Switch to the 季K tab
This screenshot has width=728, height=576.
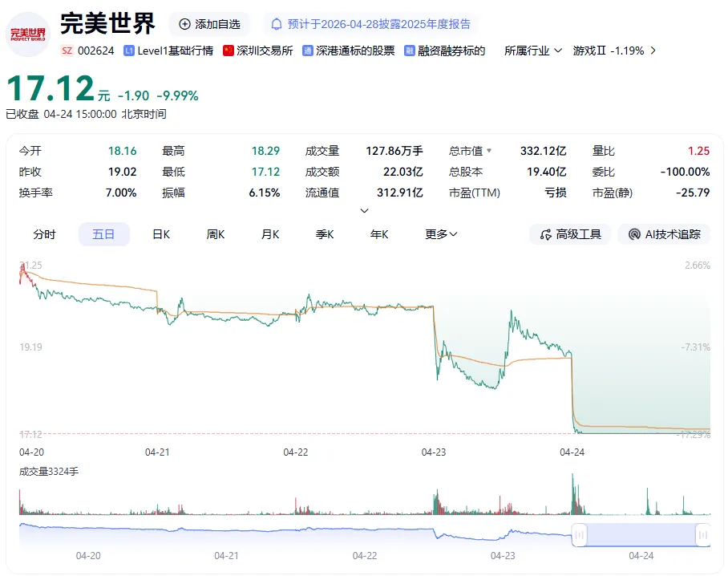point(325,234)
